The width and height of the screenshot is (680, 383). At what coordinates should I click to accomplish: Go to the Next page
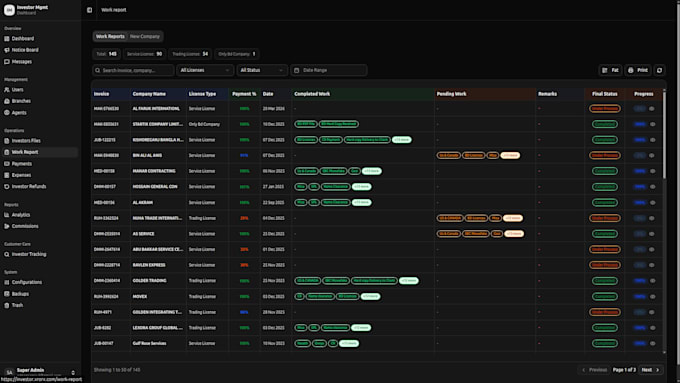point(651,370)
